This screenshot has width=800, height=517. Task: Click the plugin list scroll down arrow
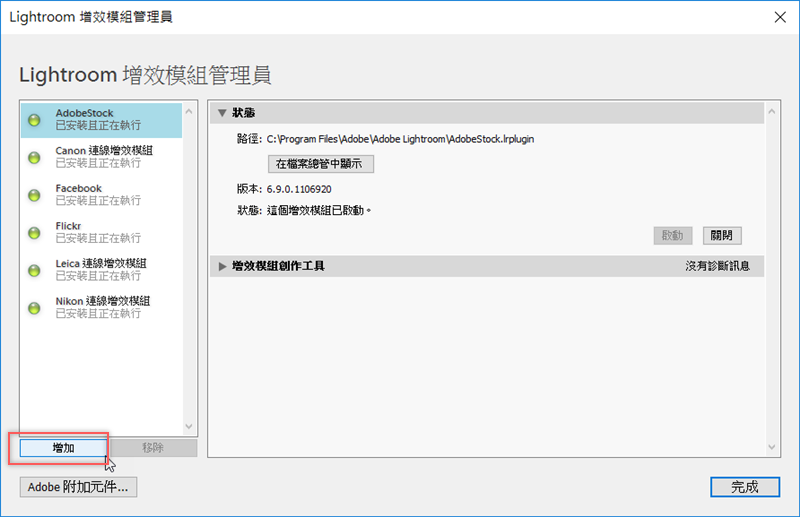click(189, 426)
